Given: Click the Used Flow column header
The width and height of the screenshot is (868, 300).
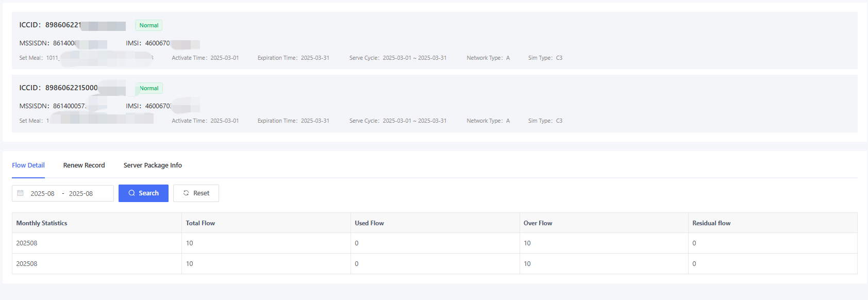Looking at the screenshot, I should coord(369,223).
